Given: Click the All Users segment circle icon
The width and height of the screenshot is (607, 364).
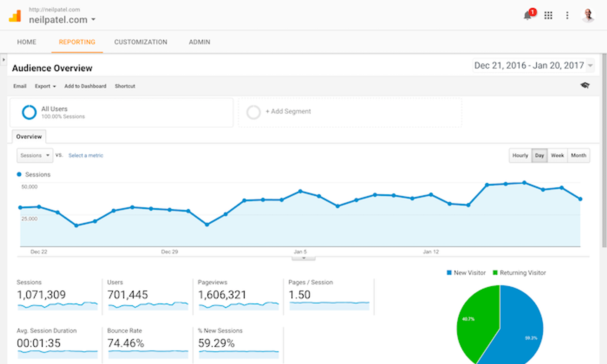Looking at the screenshot, I should point(29,112).
